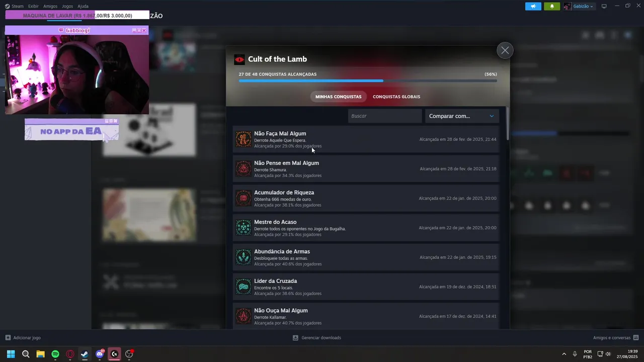Select the Mestre do Acaso title
Screen dimensions: 644x362
(x=275, y=222)
